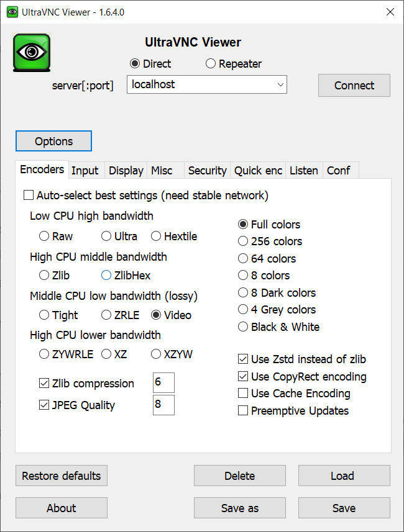This screenshot has height=532, width=404.
Task: Choose the Tight encoder
Action: pyautogui.click(x=44, y=315)
